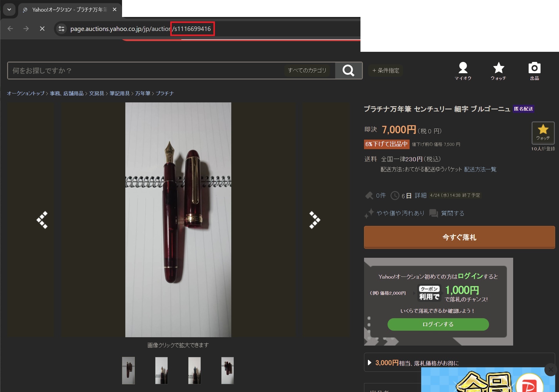Open site information icon in address bar
559x392 pixels.
(x=61, y=29)
